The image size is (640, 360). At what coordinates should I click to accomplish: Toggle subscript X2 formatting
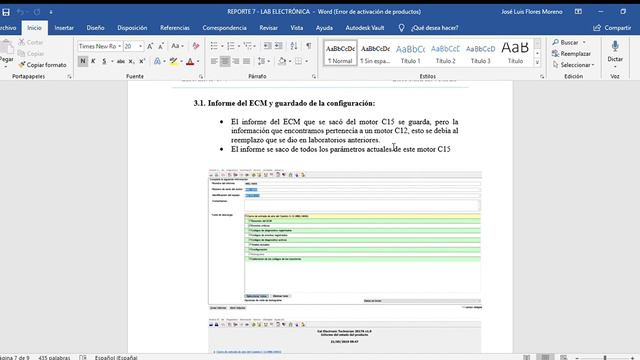pyautogui.click(x=131, y=61)
